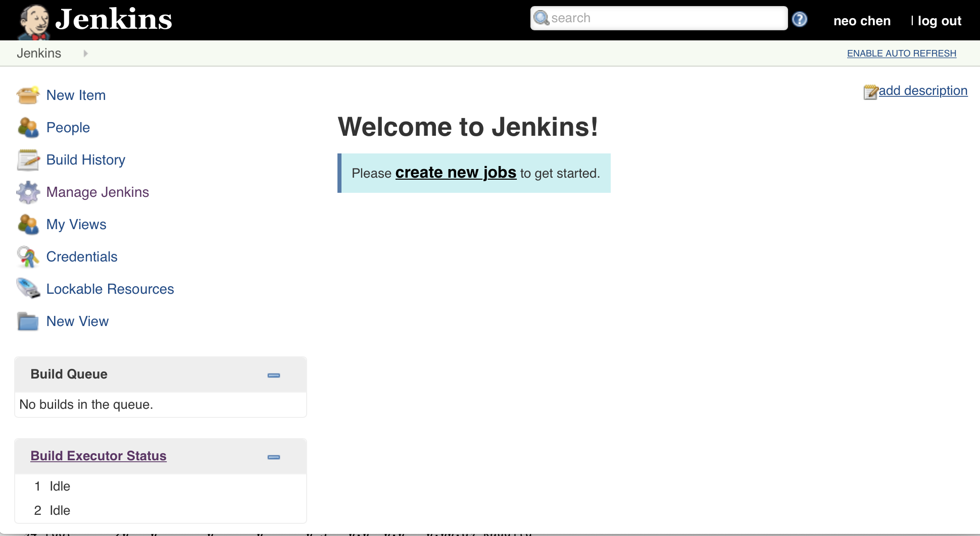Open the New Item link

[76, 95]
